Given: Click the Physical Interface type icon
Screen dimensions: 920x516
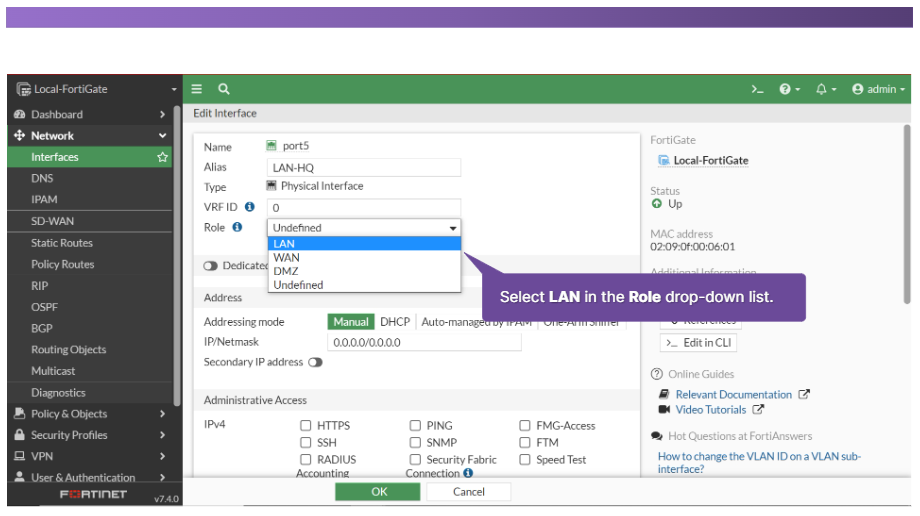Looking at the screenshot, I should [271, 186].
